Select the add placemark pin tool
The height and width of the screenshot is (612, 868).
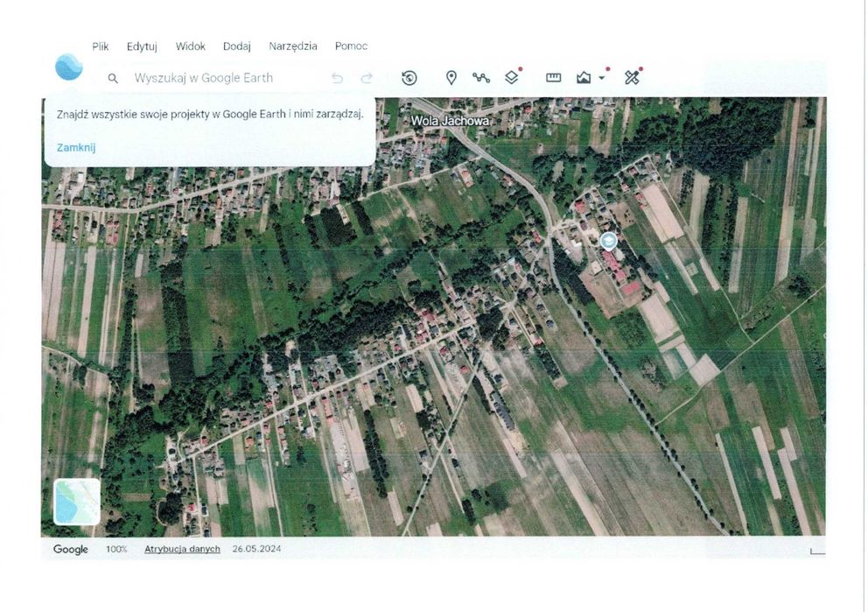click(451, 78)
